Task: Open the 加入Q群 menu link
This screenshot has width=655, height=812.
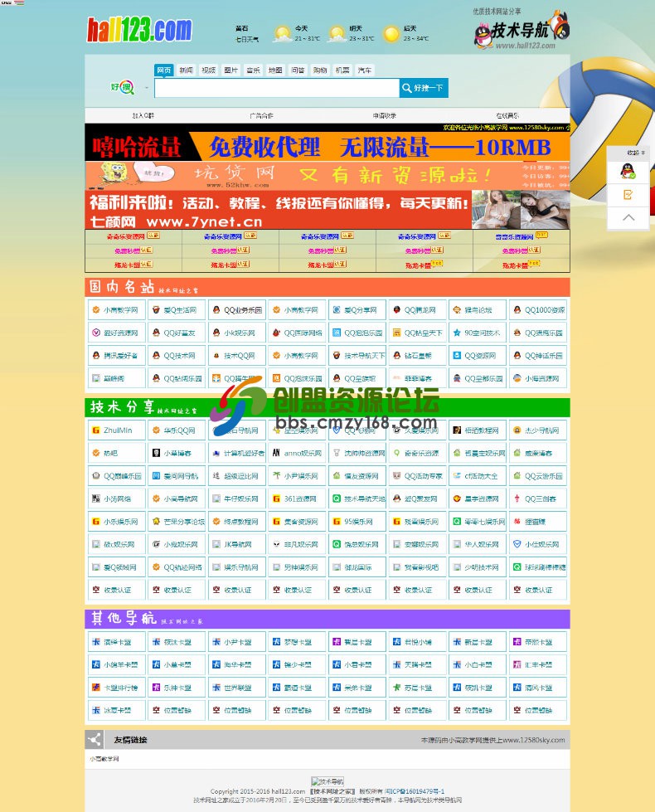Action: [143, 115]
